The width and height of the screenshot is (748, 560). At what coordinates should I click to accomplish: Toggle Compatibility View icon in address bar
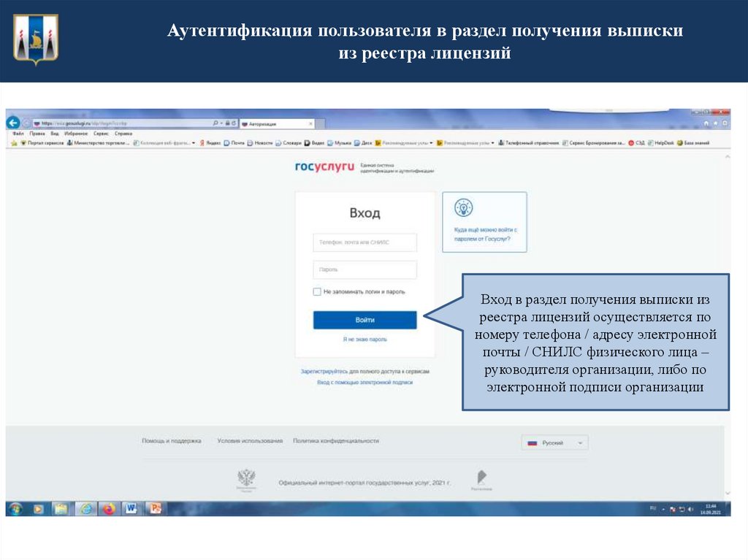(228, 123)
